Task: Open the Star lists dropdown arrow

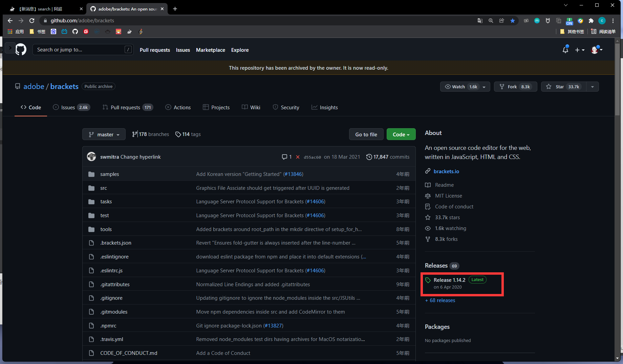Action: [593, 87]
